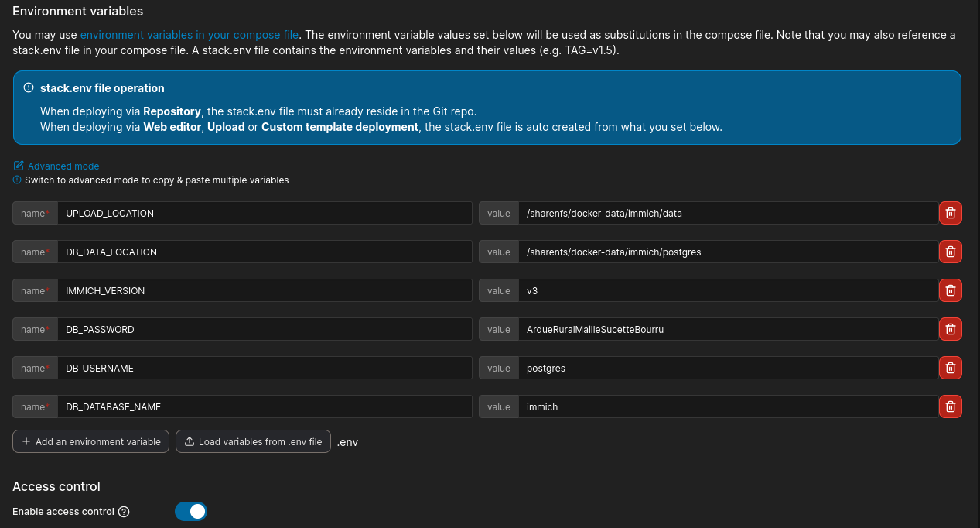Click the Environment variables heading

coord(77,11)
